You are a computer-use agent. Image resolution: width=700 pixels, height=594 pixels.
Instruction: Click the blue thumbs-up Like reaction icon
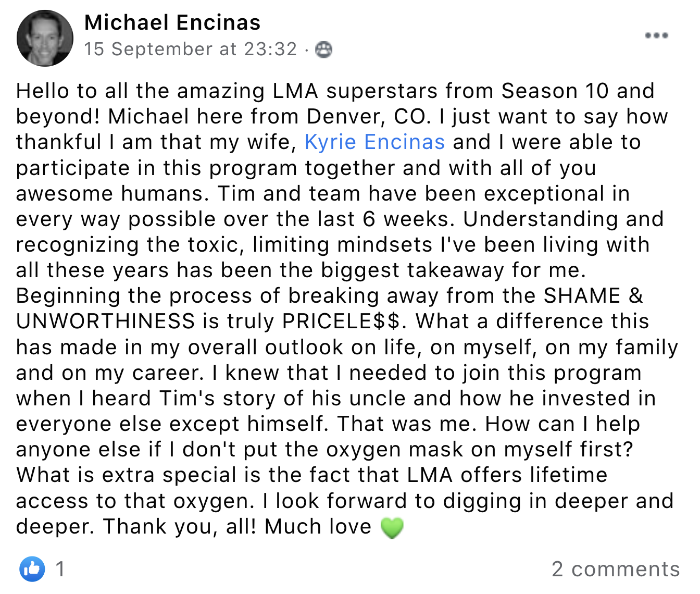coord(32,568)
